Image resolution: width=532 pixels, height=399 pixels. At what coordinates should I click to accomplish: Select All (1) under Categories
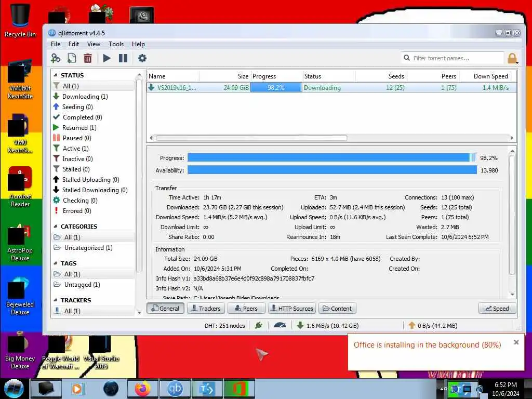click(x=94, y=237)
